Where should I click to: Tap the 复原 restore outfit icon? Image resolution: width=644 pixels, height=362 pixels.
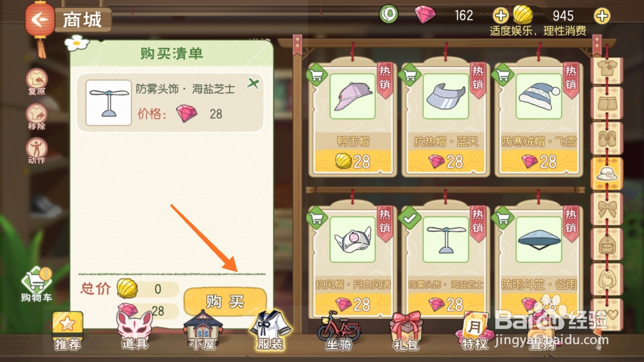[x=37, y=82]
